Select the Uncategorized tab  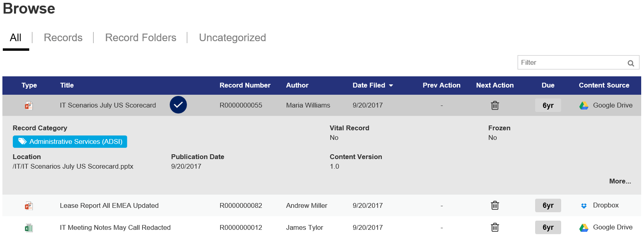(233, 38)
